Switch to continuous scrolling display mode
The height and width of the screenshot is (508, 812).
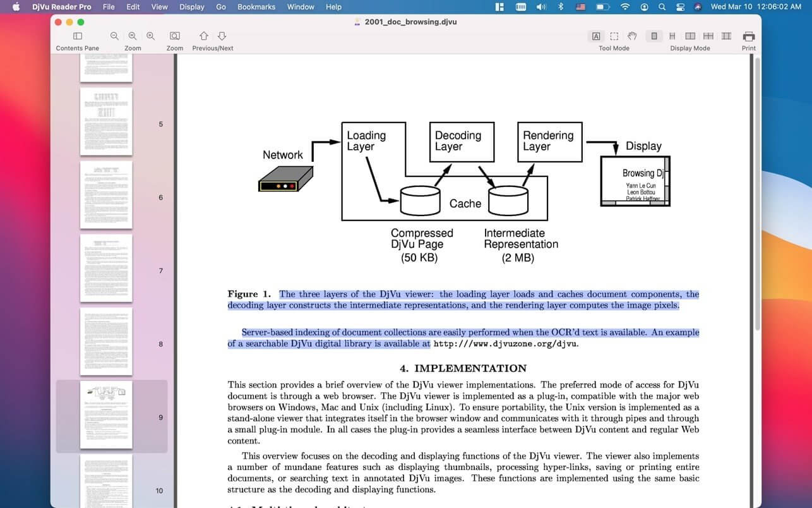(x=672, y=36)
